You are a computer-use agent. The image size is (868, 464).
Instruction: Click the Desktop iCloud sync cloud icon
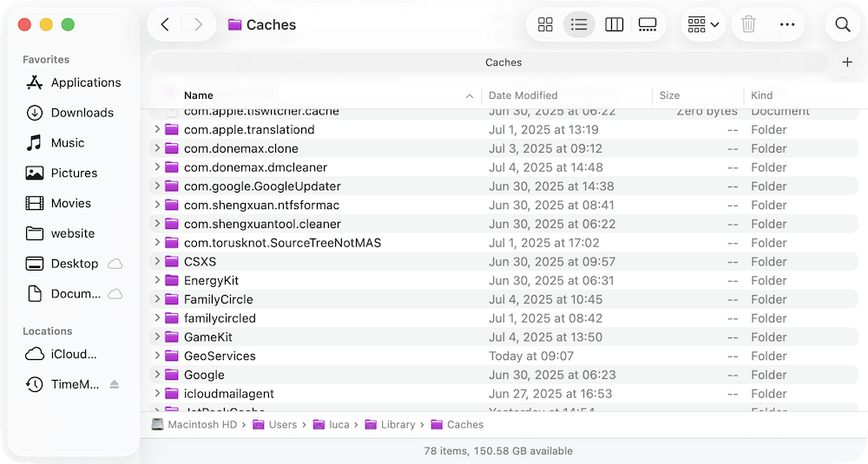point(115,264)
